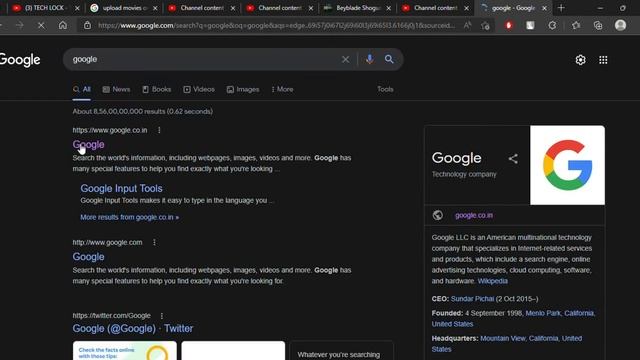Screen dimensions: 640x360
Task: Click the red extension icon in toolbar
Action: pyautogui.click(x=508, y=25)
